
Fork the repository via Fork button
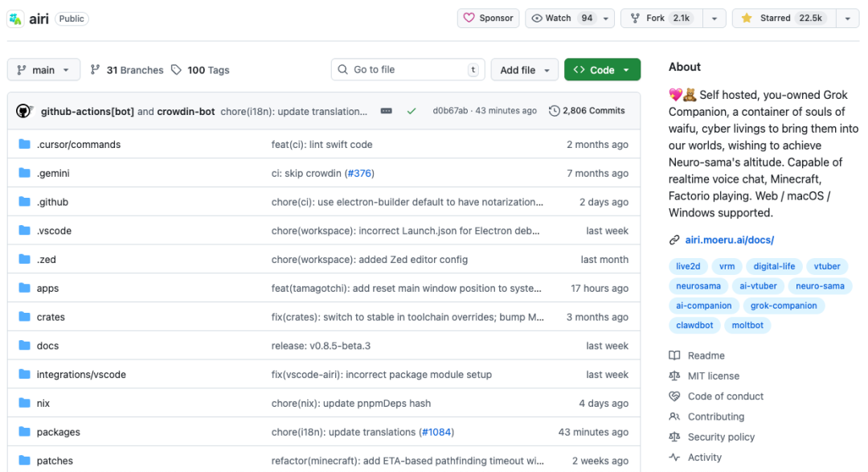click(x=662, y=18)
